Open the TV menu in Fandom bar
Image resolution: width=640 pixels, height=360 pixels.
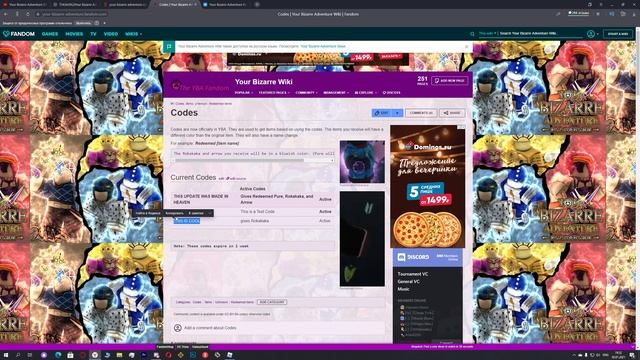[93, 34]
